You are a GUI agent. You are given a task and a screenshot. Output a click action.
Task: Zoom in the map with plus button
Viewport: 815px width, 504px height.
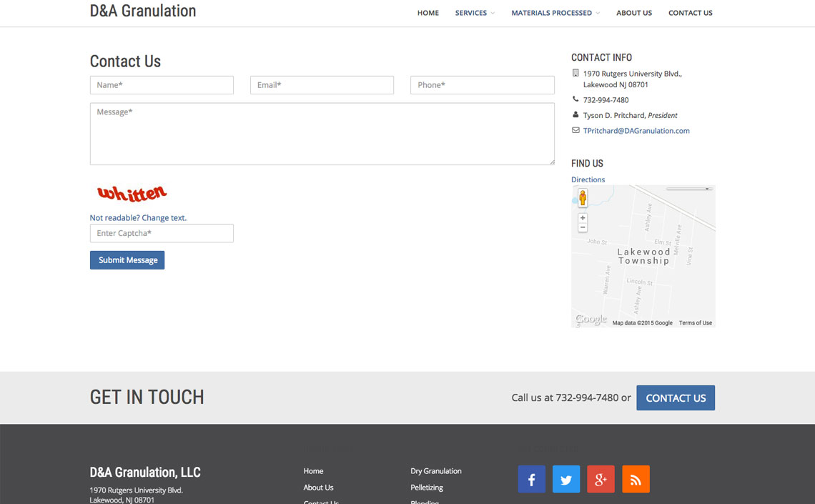click(x=583, y=218)
